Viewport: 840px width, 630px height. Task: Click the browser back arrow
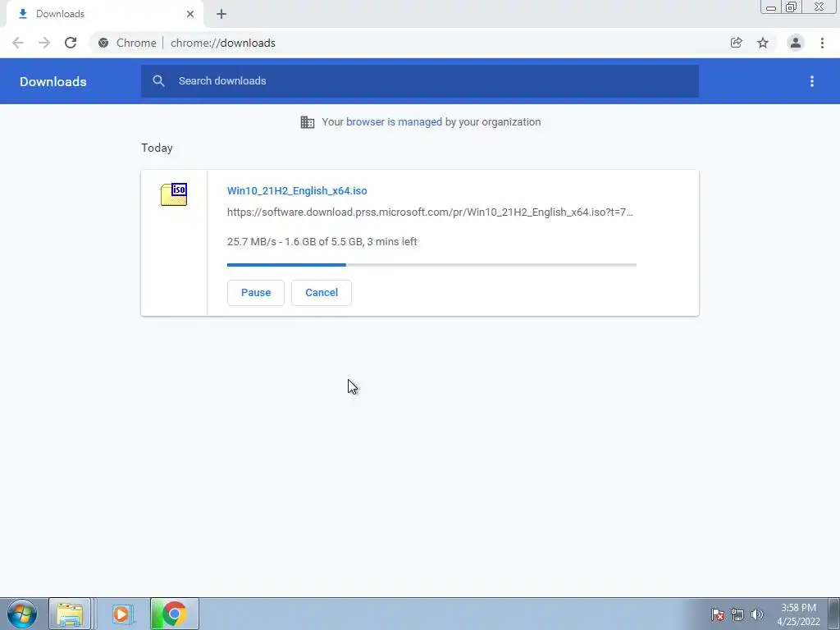(18, 43)
